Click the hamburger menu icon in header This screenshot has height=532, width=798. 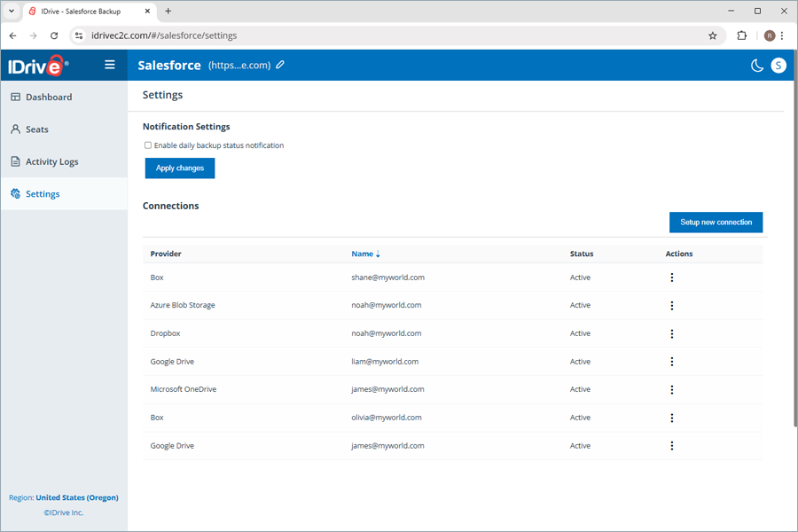coord(110,65)
